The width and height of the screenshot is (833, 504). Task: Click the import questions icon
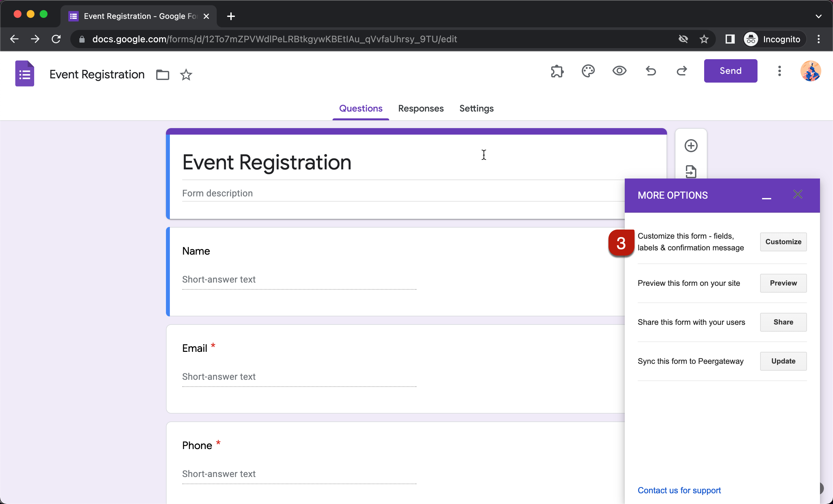(690, 173)
